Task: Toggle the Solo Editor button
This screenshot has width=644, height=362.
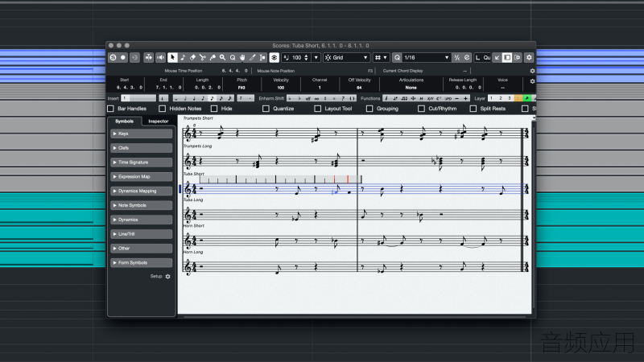Action: point(113,58)
